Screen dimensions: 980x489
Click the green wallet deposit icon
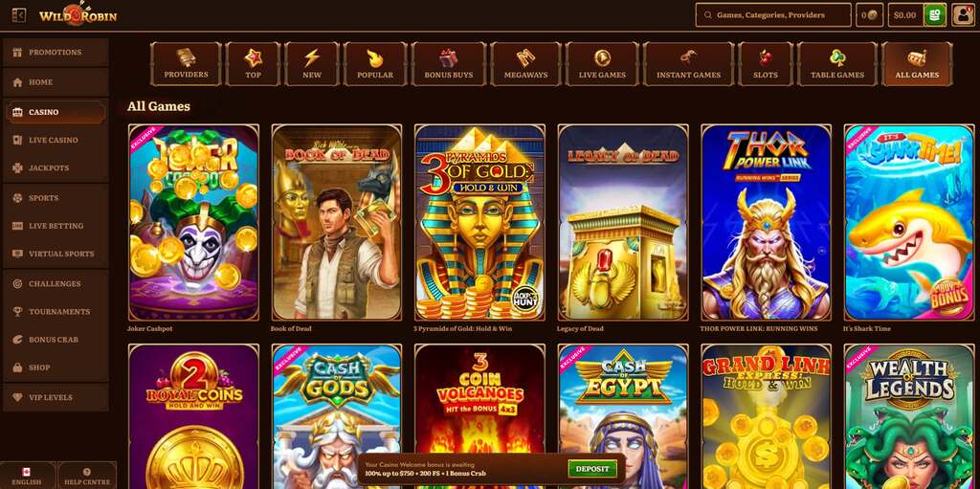click(935, 15)
